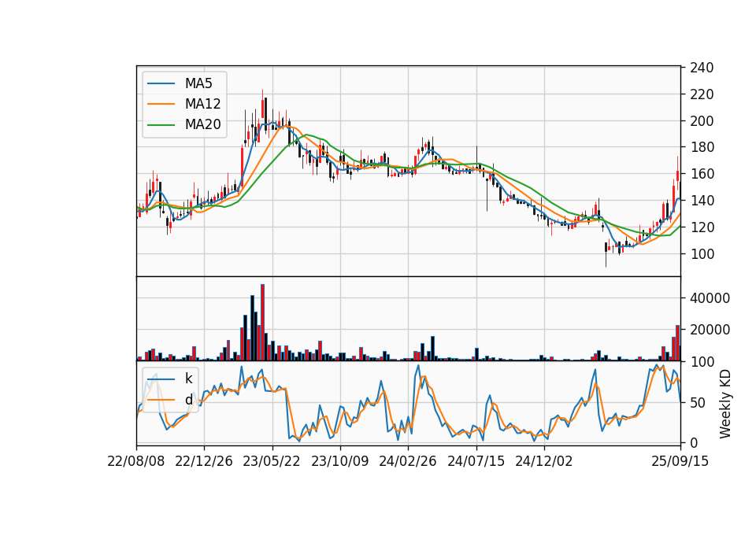Click the d legend label
This screenshot has height=543, width=756.
pos(188,400)
